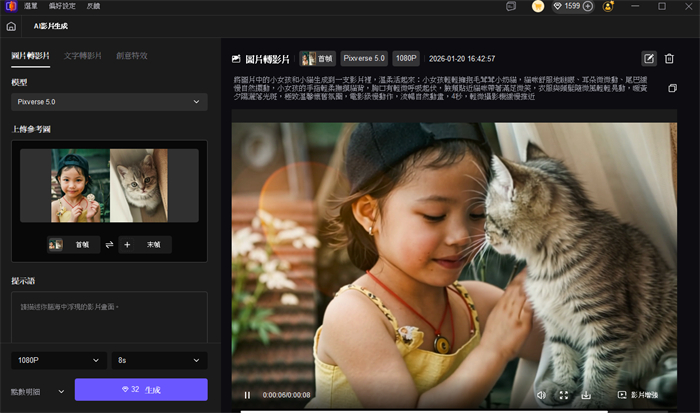Click the prompt text input area

coord(109,317)
